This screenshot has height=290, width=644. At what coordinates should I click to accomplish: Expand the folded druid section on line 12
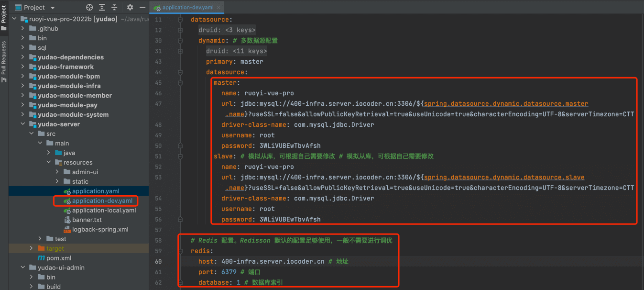[180, 30]
